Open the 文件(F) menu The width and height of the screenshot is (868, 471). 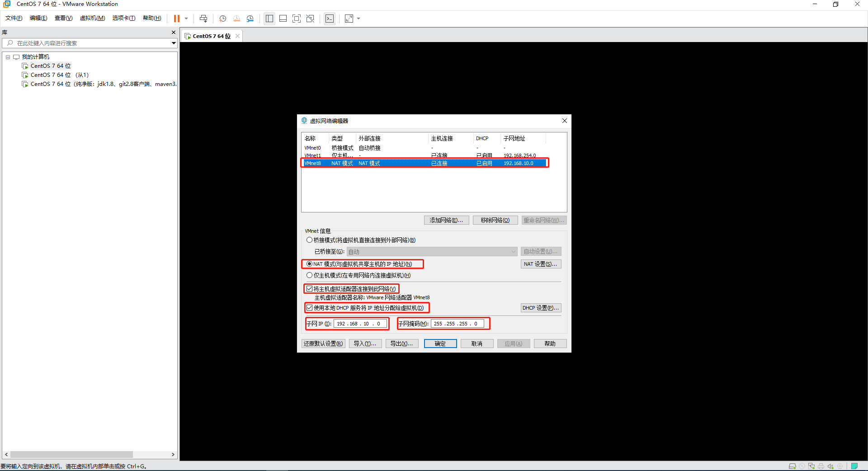14,18
